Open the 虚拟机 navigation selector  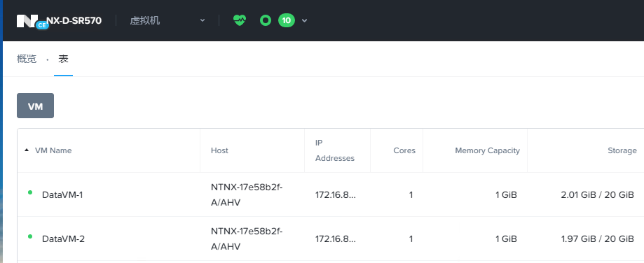tap(167, 20)
